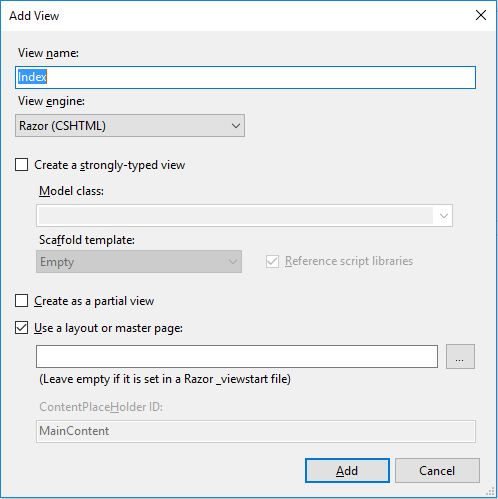Click the Add View title bar
Viewport: 498px width, 499px height.
[233, 16]
